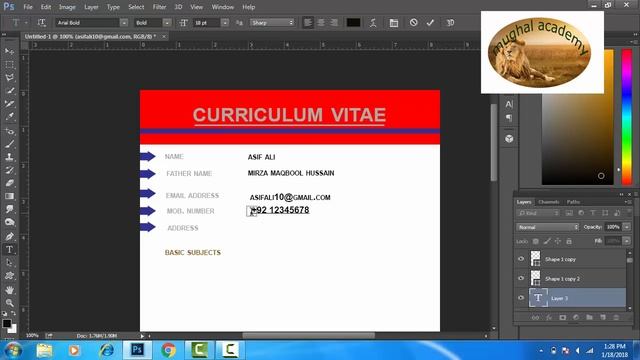640x360 pixels.
Task: Toggle lock transparent pixels
Action: pos(536,241)
